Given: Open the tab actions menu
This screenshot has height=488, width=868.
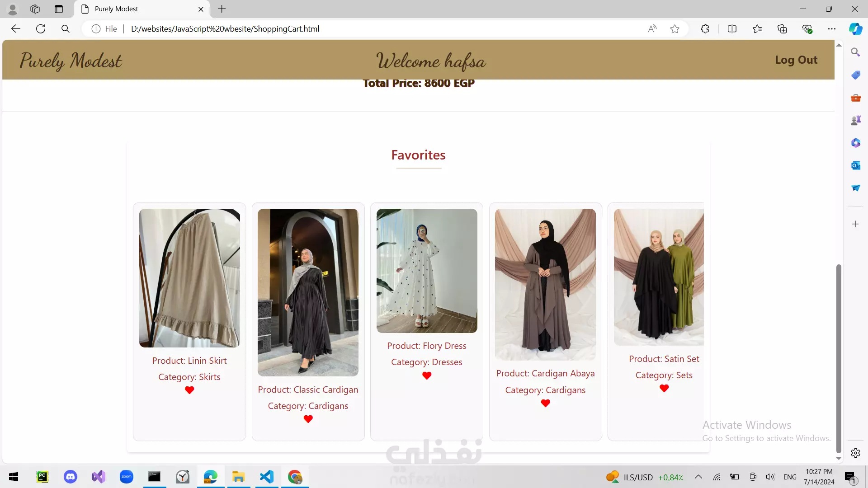Looking at the screenshot, I should 59,9.
